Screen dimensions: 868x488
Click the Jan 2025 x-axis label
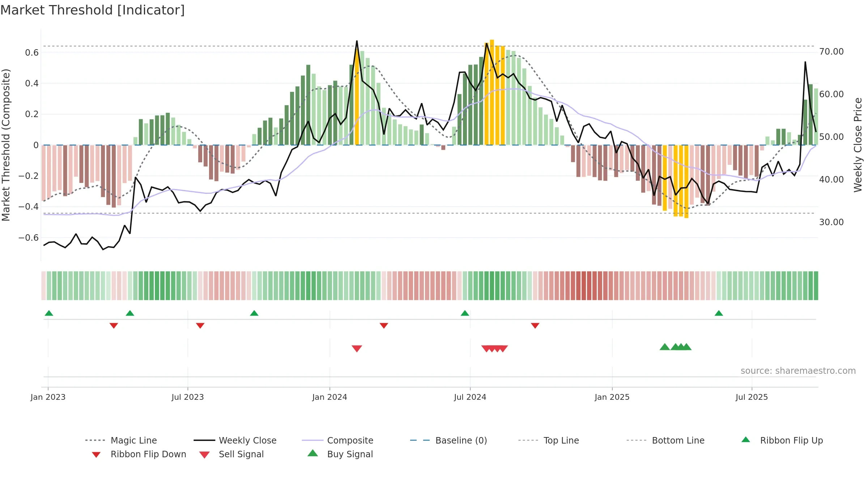coord(612,397)
